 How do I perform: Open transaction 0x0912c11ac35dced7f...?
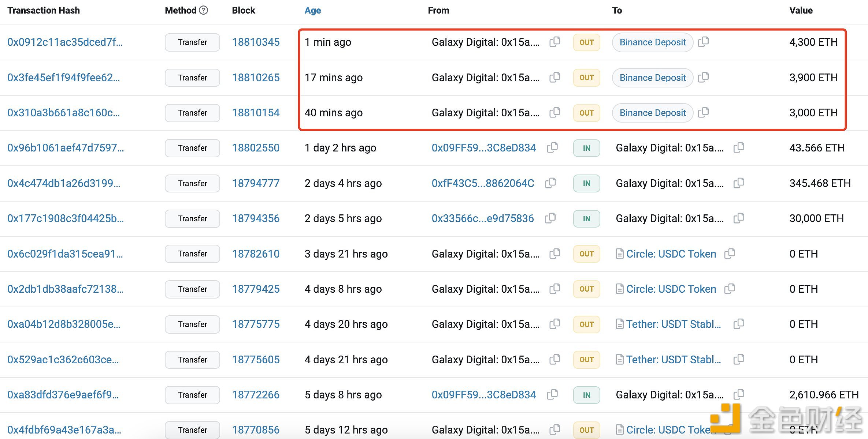point(65,42)
